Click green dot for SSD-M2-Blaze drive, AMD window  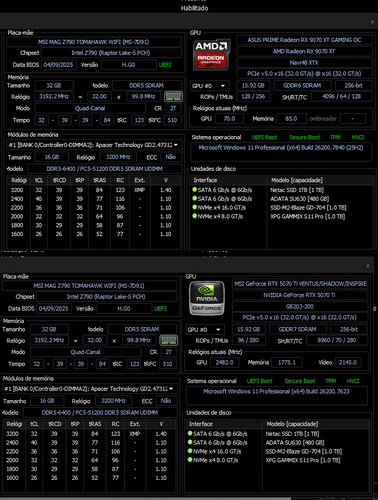point(195,207)
